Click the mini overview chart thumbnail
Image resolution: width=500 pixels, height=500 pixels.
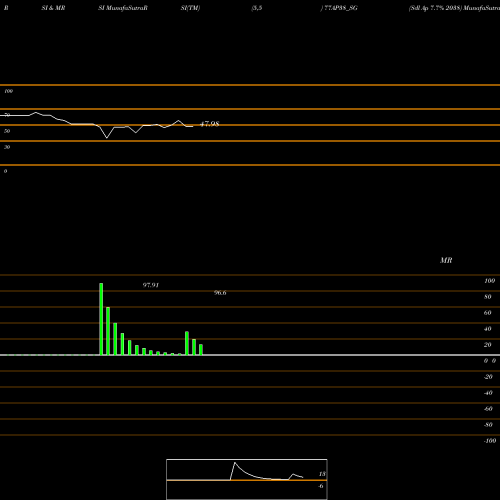(247, 479)
